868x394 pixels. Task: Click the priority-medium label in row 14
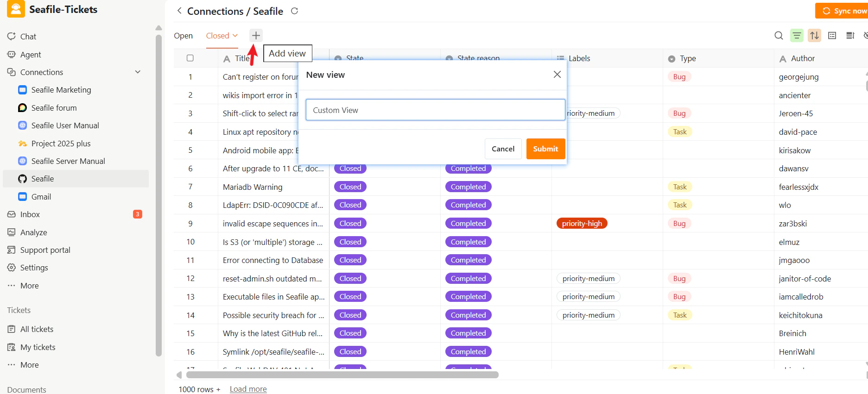click(x=589, y=315)
